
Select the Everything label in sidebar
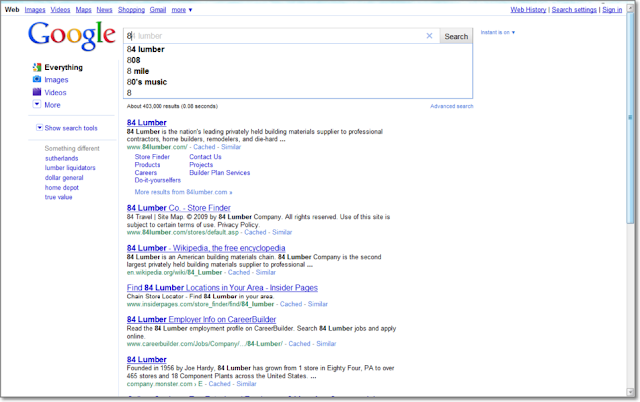point(63,67)
